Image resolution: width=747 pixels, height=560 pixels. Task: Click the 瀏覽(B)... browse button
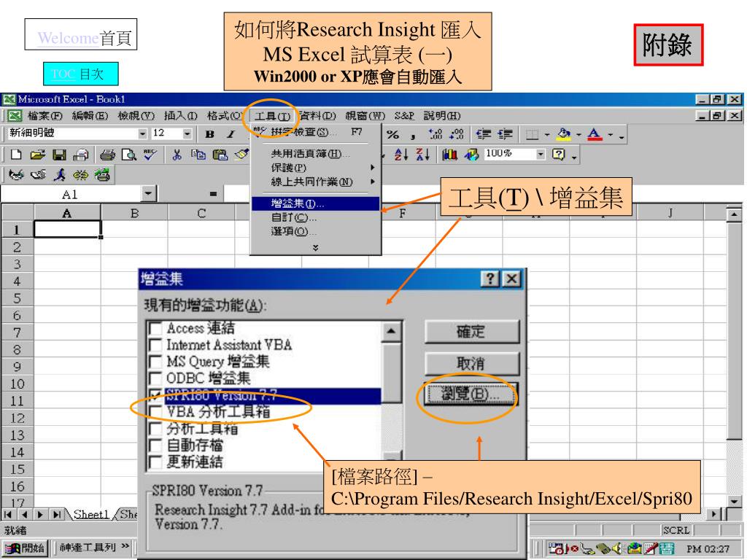coord(472,394)
